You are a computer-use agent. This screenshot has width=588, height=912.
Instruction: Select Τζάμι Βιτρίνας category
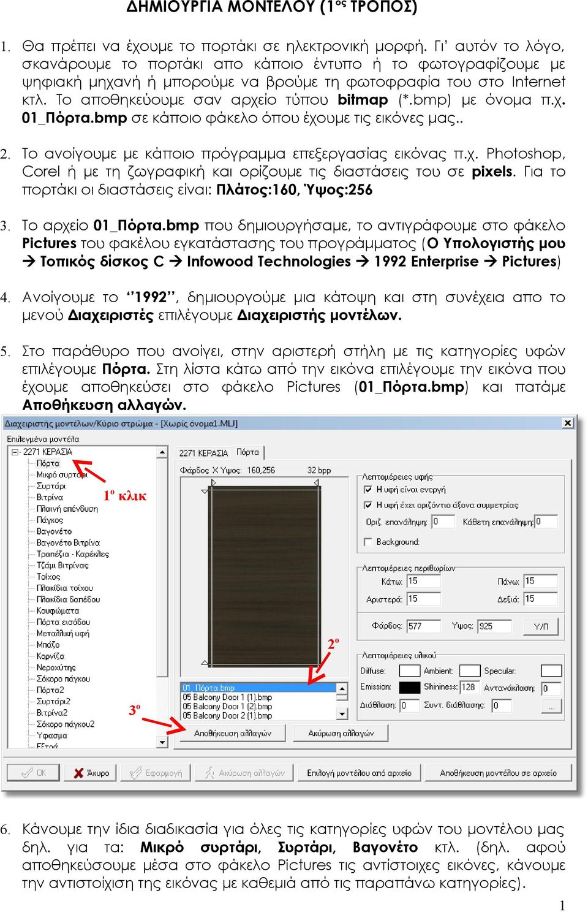(x=62, y=565)
